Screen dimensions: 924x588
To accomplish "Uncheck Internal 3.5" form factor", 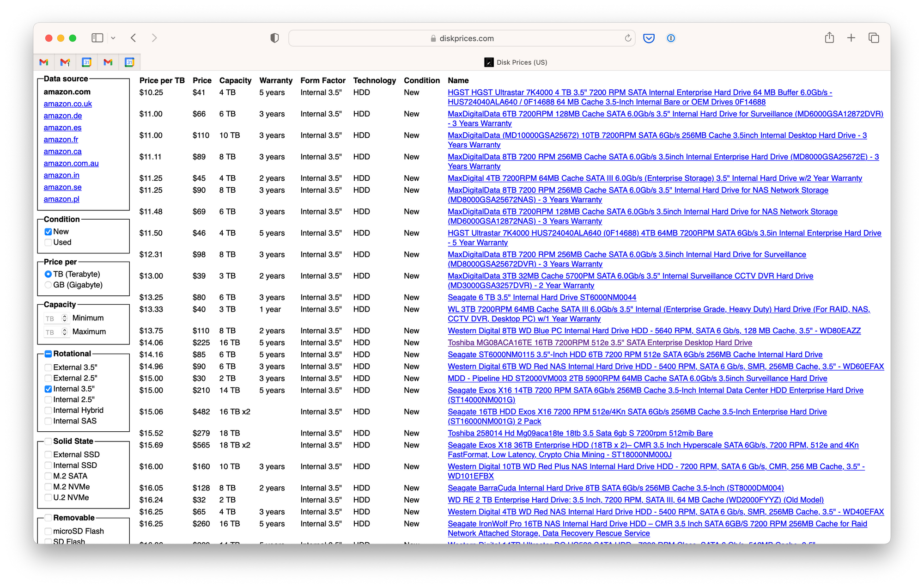I will [x=48, y=389].
